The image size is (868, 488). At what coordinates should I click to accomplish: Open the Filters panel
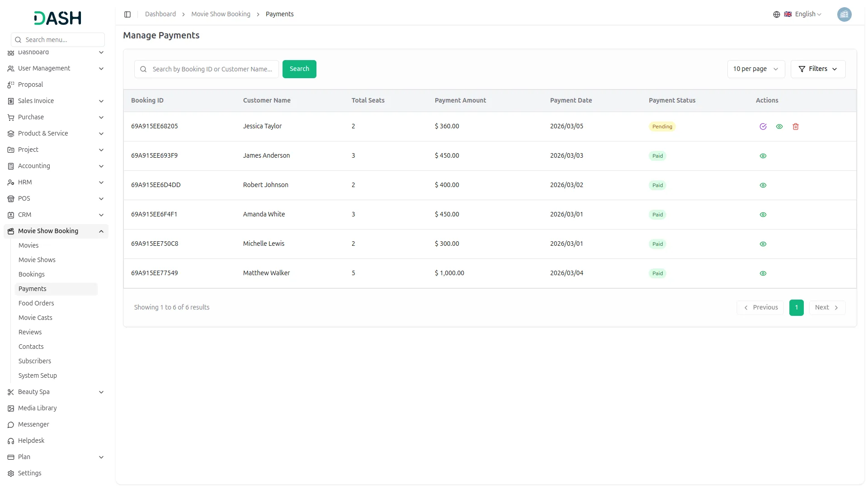click(818, 69)
